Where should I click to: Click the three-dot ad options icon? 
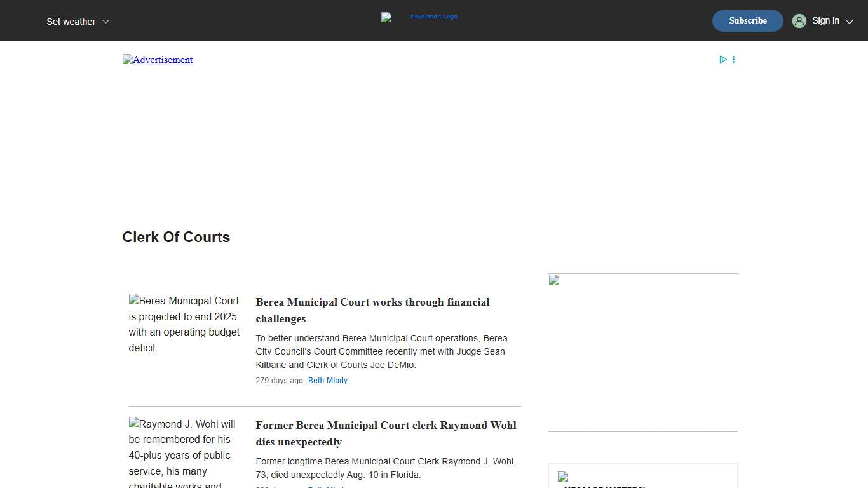click(x=733, y=59)
